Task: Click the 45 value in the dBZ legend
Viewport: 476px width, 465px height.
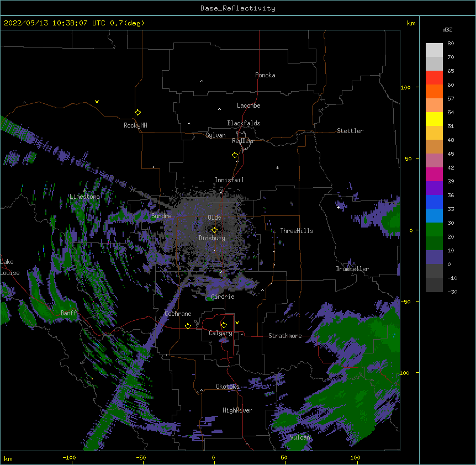Action: pyautogui.click(x=451, y=154)
